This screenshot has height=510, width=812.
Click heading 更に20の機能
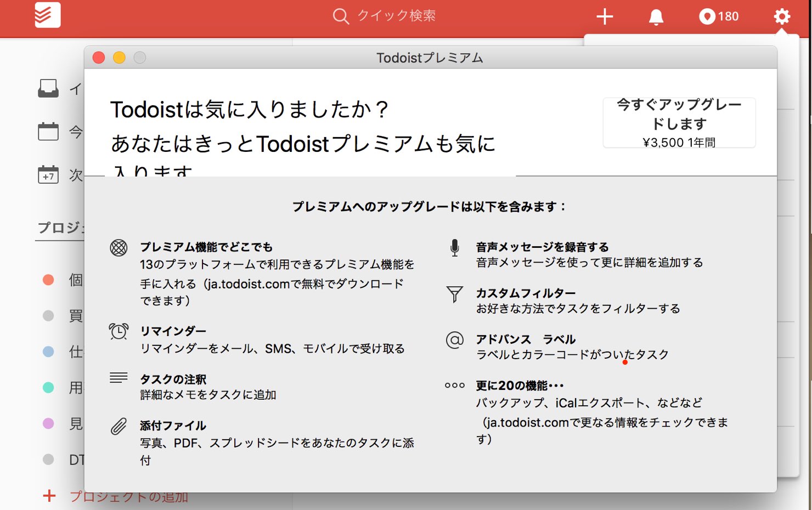[x=520, y=386]
